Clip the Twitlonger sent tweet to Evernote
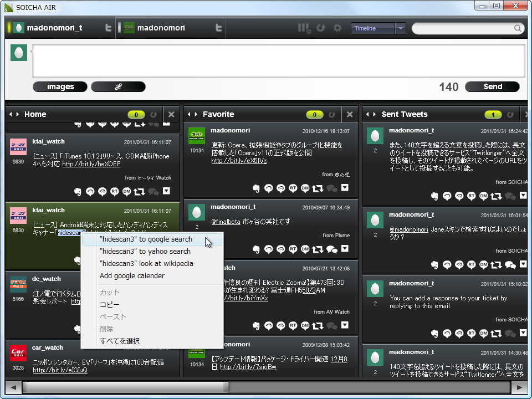 coord(434,196)
